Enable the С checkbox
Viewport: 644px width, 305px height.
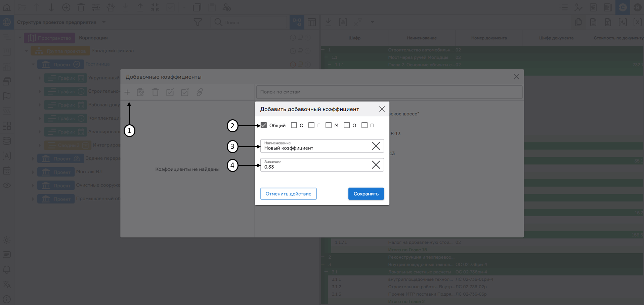[x=294, y=125]
